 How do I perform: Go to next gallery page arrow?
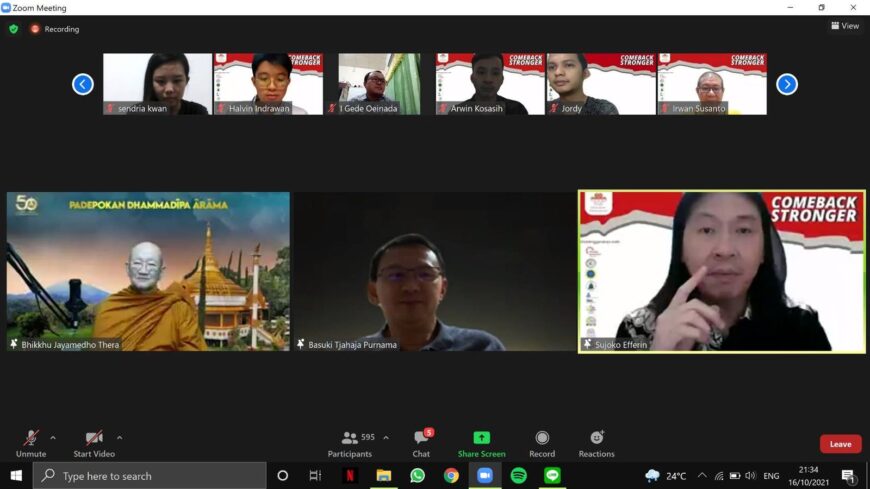pos(787,84)
